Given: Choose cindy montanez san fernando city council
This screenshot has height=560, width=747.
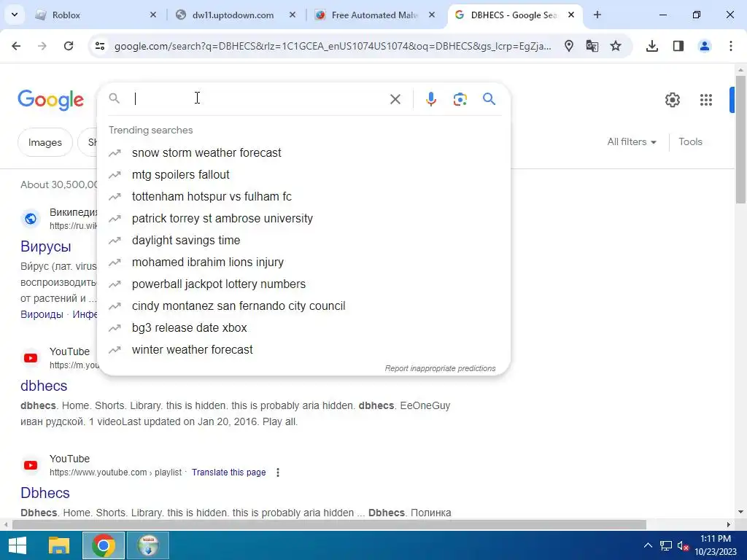Looking at the screenshot, I should click(304, 306).
